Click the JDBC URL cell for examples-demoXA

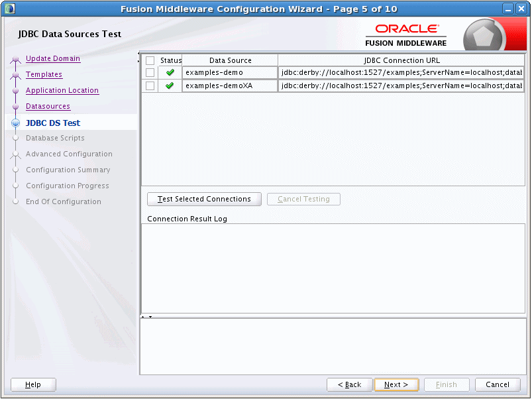[401, 86]
